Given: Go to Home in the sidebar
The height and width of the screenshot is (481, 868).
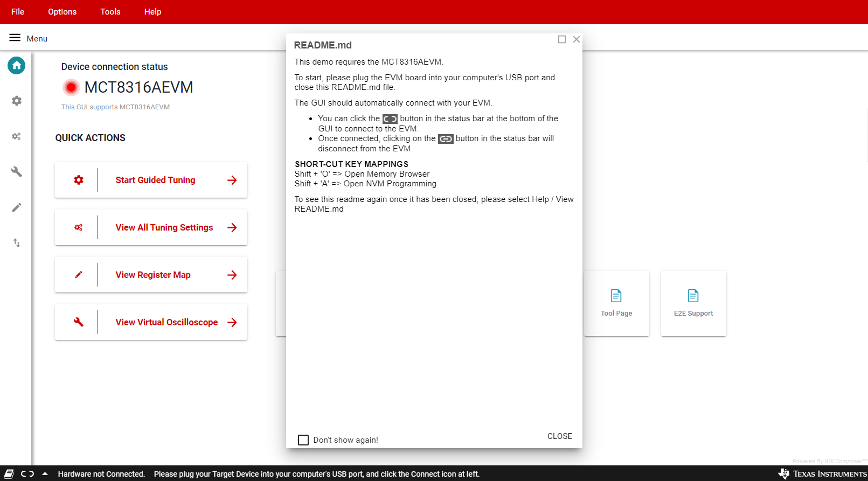Looking at the screenshot, I should coord(17,66).
